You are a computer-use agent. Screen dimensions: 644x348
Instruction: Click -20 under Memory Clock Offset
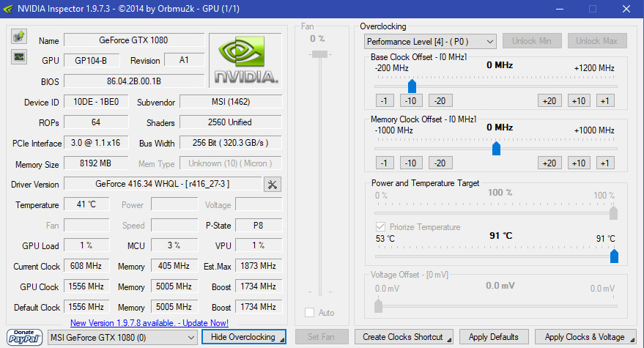pyautogui.click(x=440, y=163)
